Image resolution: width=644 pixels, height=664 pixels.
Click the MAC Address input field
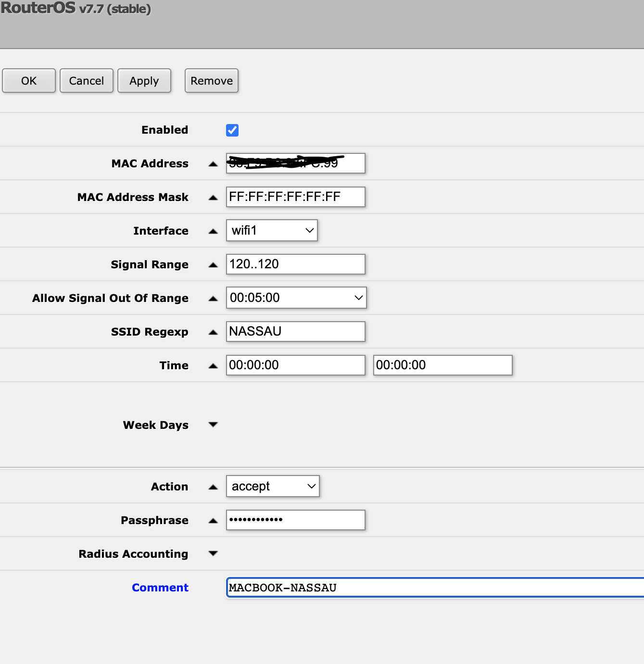296,163
